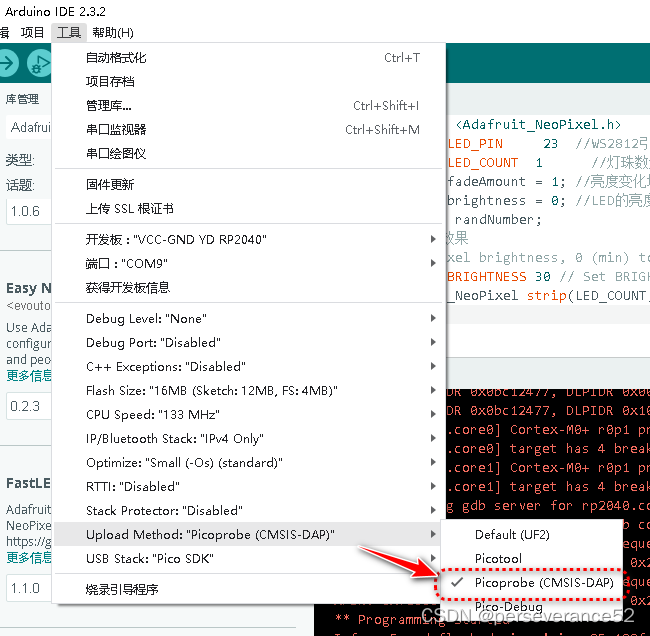Expand the Stack Protector submenu

pos(250,511)
